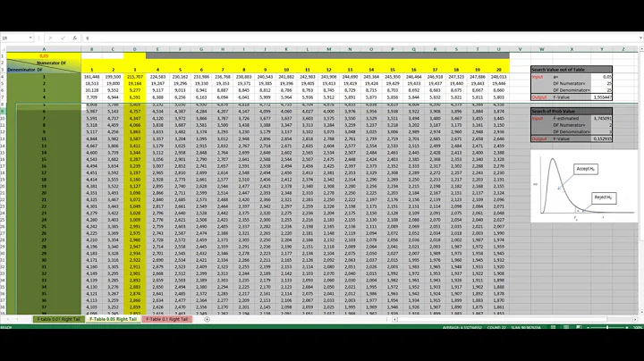Select row 4 header
The width and height of the screenshot is (644, 361).
[3, 77]
